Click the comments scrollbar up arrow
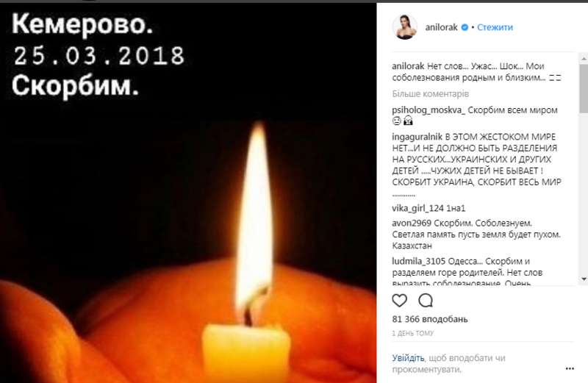588x383 pixels. pos(584,59)
